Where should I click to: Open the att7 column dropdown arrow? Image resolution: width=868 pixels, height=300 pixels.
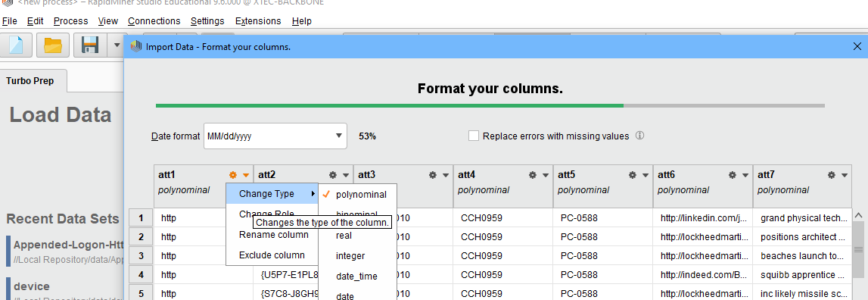point(845,176)
